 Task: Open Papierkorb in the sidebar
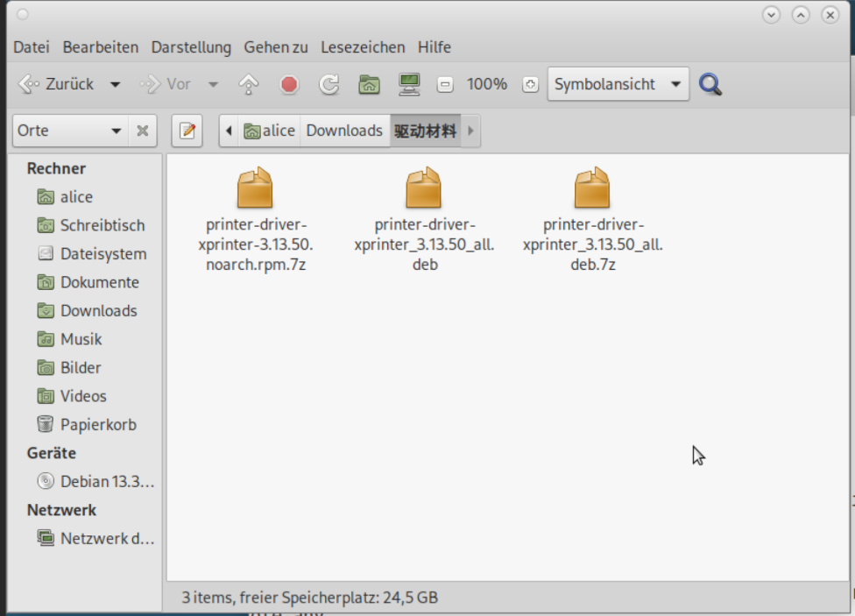(x=97, y=424)
